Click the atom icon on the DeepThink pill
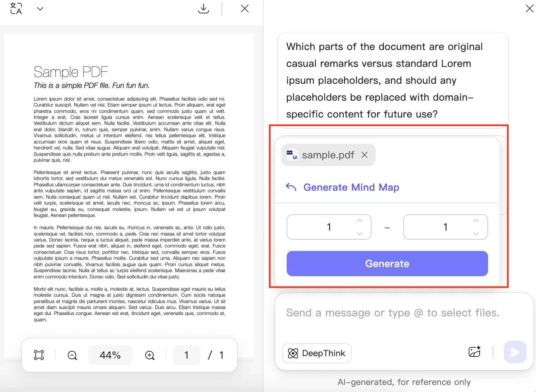The width and height of the screenshot is (536, 392). (293, 353)
